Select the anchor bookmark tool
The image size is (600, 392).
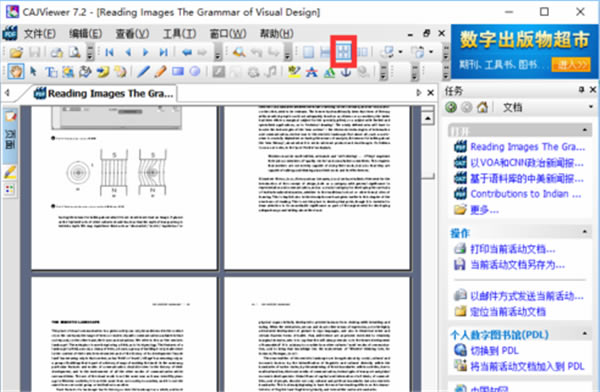(x=346, y=72)
